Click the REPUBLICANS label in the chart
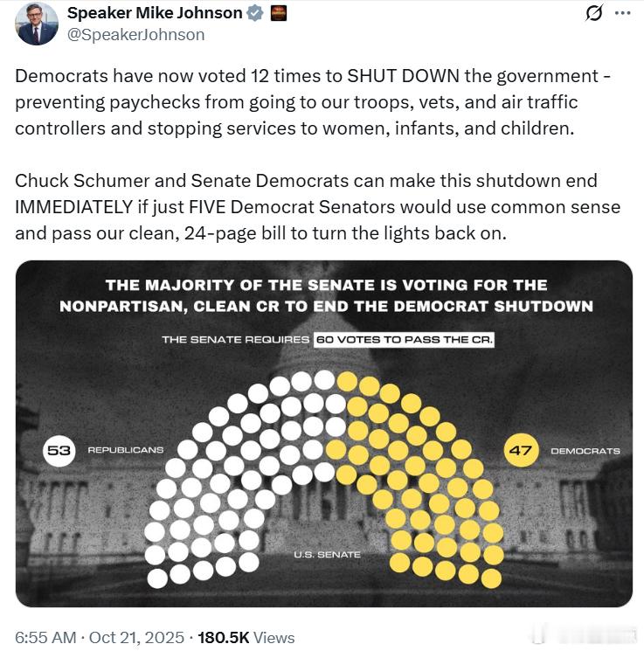This screenshot has width=644, height=651. pyautogui.click(x=125, y=450)
